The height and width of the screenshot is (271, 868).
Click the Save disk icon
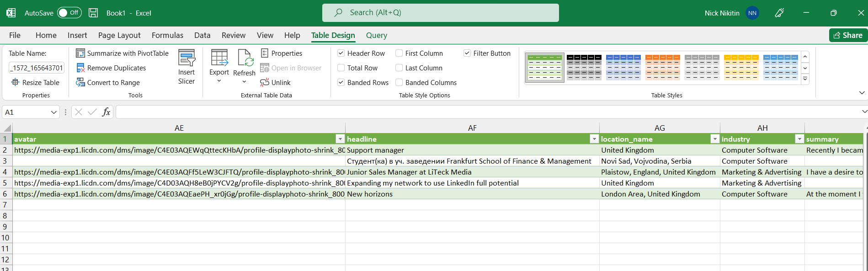coord(93,13)
